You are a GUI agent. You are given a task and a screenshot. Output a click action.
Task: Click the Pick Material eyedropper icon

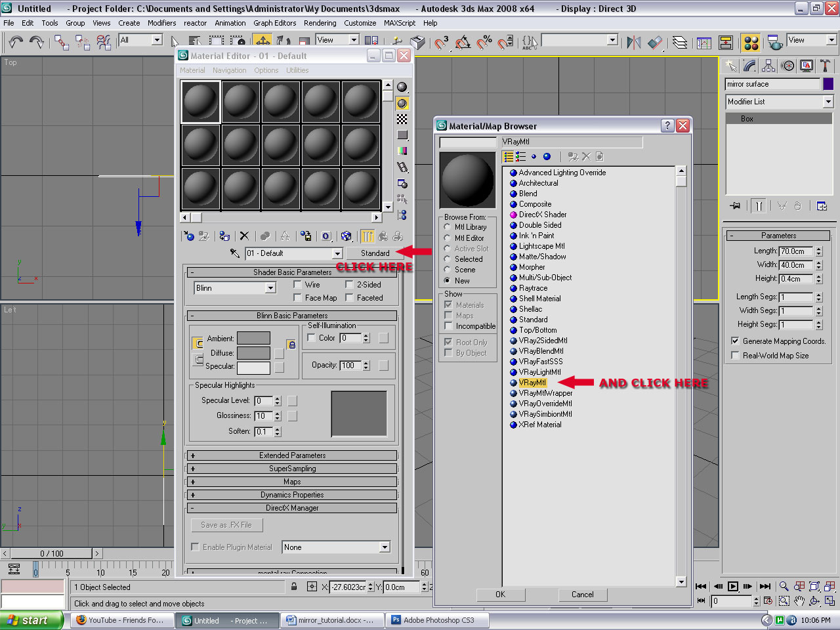[x=234, y=253]
